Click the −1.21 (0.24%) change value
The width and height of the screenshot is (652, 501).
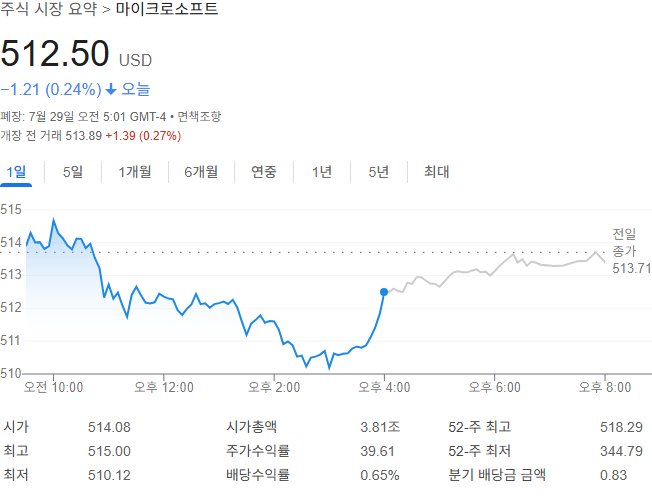tap(51, 89)
